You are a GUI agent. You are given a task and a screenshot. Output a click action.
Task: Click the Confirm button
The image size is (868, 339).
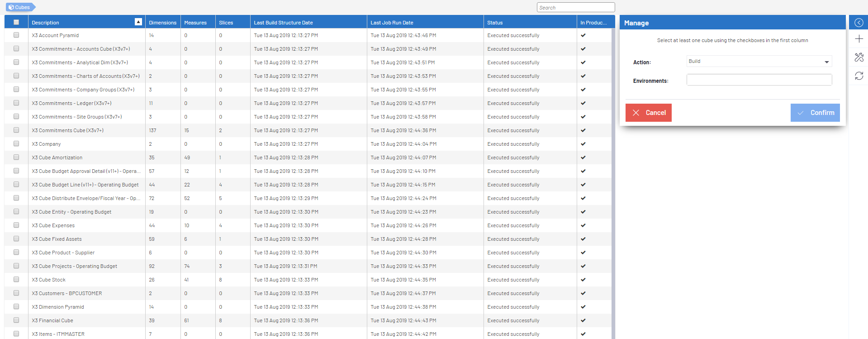point(815,113)
